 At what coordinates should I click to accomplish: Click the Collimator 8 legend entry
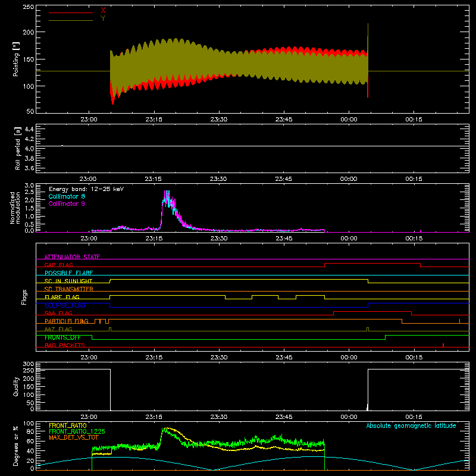(67, 196)
